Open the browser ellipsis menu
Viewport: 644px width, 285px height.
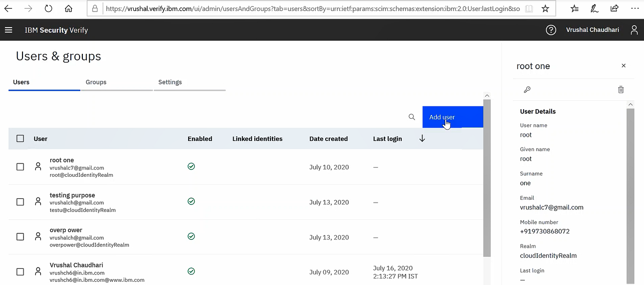635,8
